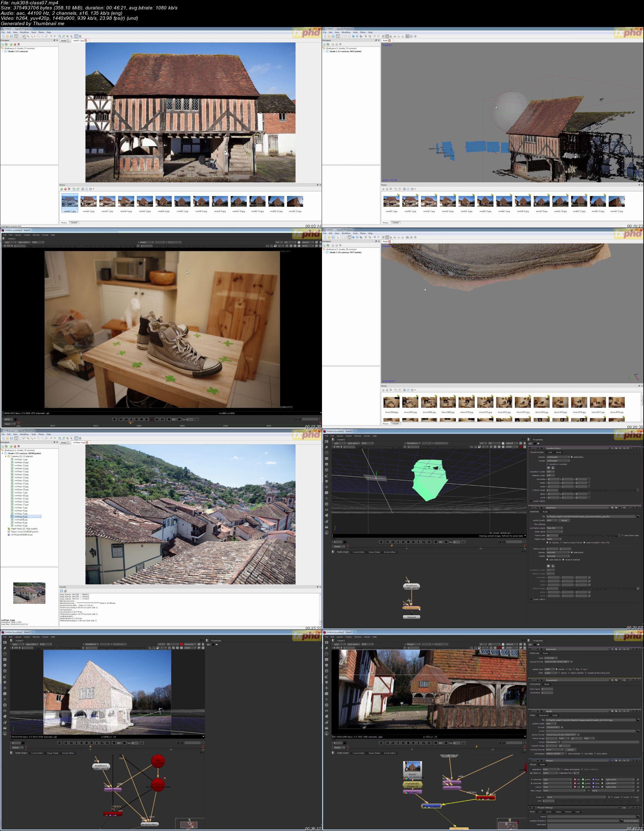Click Script Directory button in Project Settings
This screenshot has width=644, height=831.
pos(631,821)
